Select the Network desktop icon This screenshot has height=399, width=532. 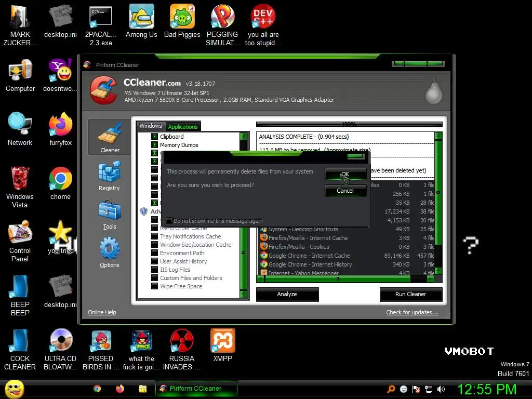[x=20, y=129]
